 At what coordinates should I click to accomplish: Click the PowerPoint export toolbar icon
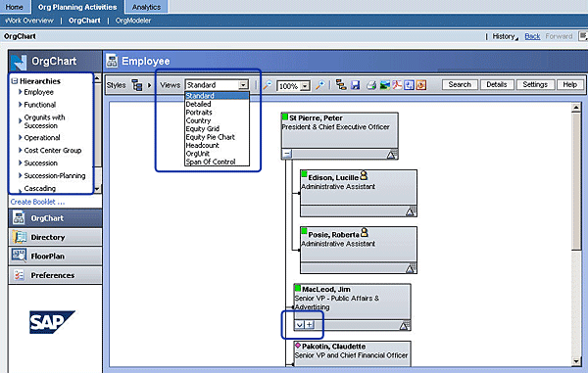tap(421, 85)
